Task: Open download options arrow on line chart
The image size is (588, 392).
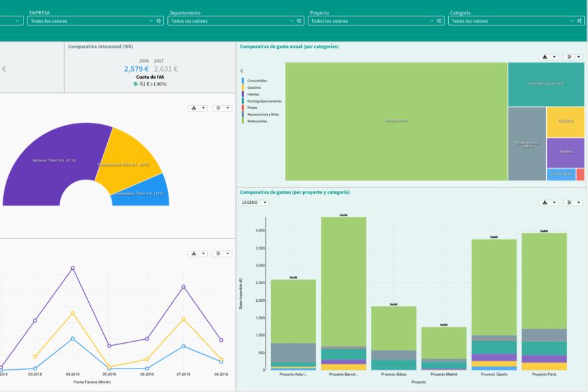Action: click(x=203, y=254)
